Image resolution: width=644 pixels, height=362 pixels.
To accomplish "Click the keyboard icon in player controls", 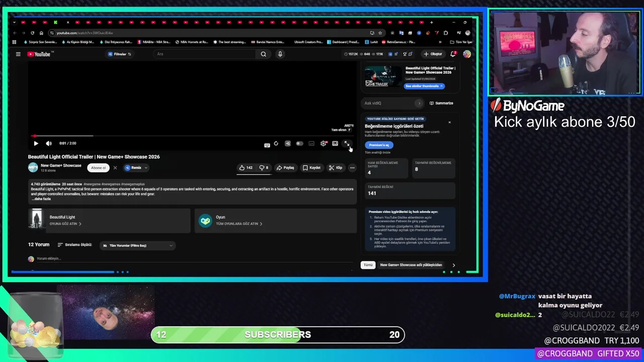I will (267, 145).
